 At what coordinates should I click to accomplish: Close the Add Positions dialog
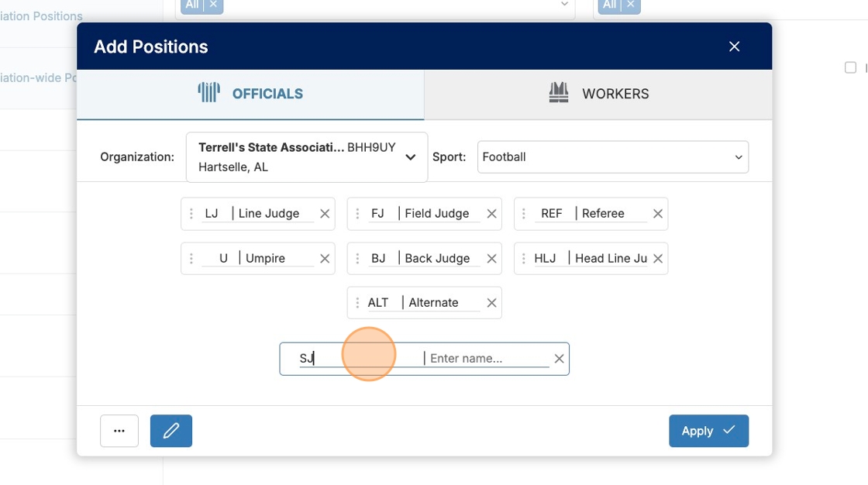pyautogui.click(x=735, y=46)
